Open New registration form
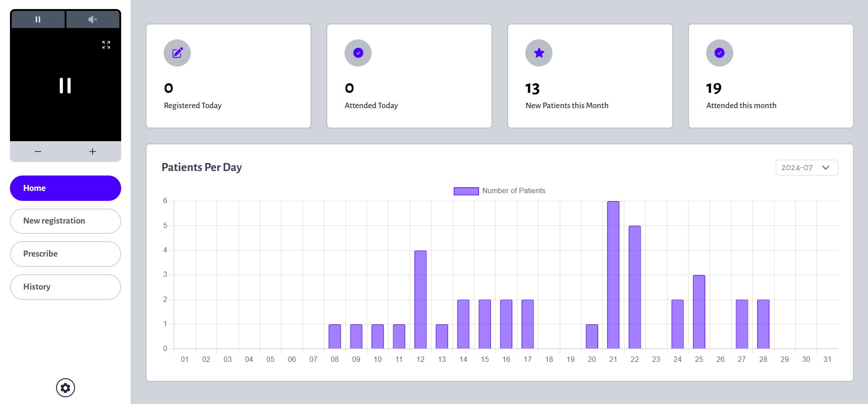 (66, 221)
